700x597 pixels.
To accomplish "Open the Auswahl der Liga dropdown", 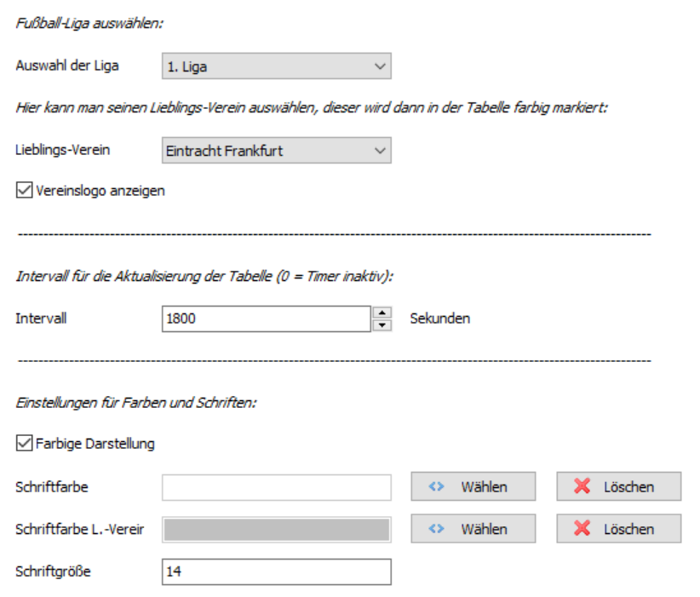I will 277,66.
